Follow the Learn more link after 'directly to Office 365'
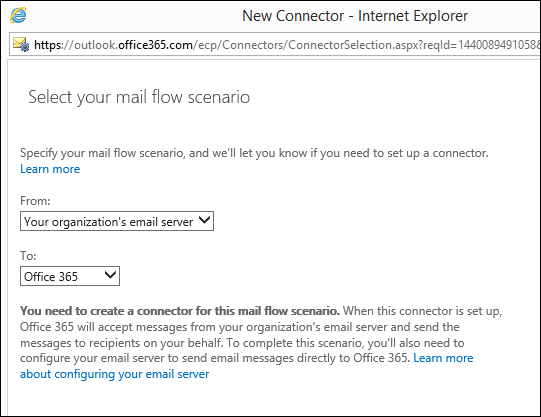The image size is (541, 417). coord(443,358)
